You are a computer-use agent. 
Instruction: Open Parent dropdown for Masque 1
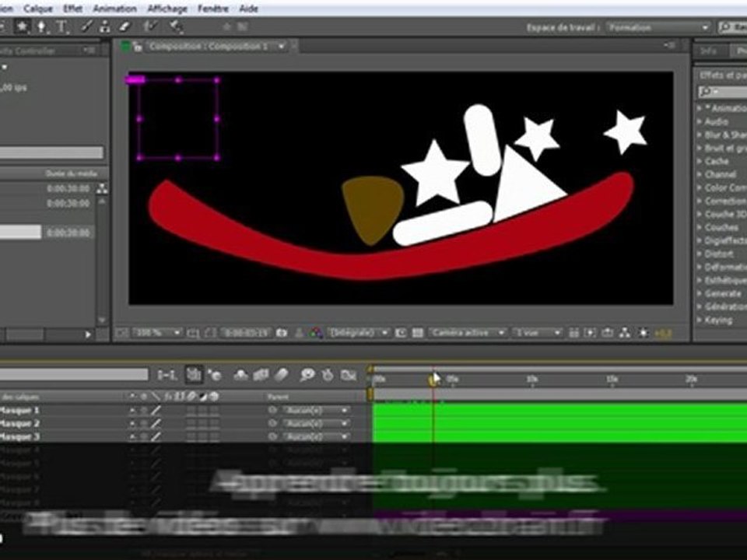[x=317, y=410]
